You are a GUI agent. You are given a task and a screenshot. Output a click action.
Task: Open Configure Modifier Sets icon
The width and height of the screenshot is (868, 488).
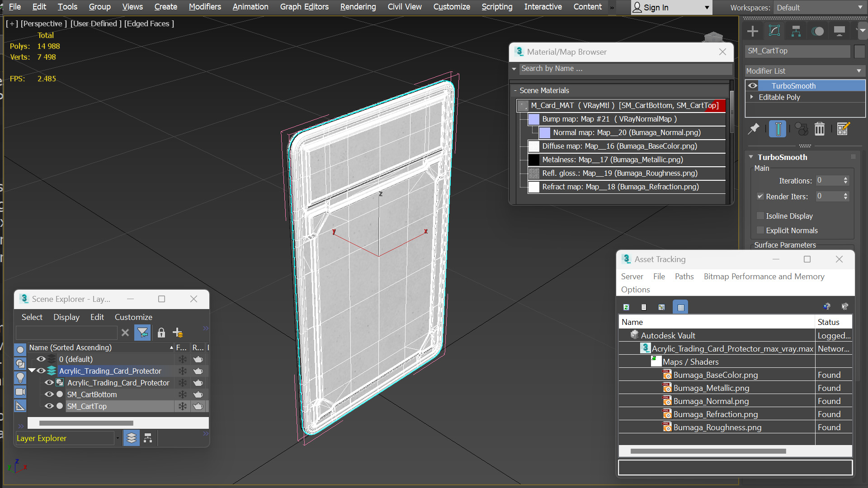click(843, 129)
